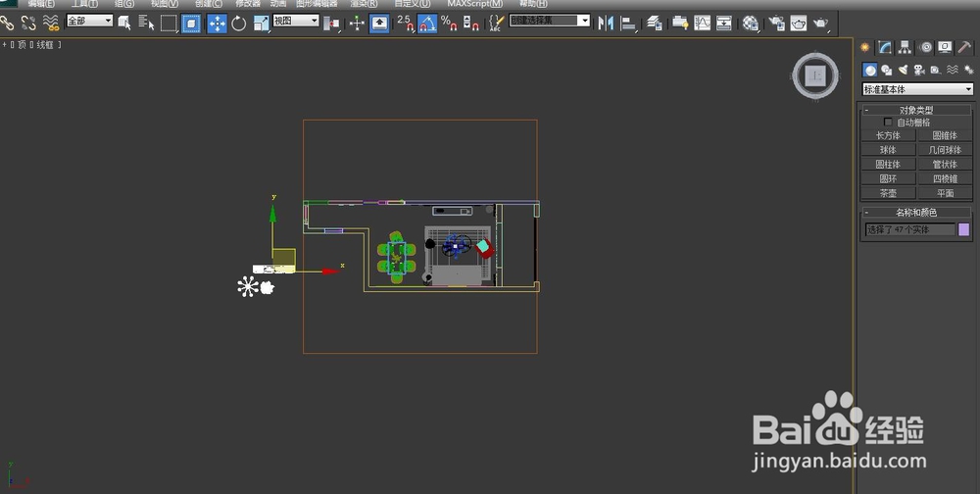Toggle Window/Crossing selection mode
The image size is (980, 494).
191,24
